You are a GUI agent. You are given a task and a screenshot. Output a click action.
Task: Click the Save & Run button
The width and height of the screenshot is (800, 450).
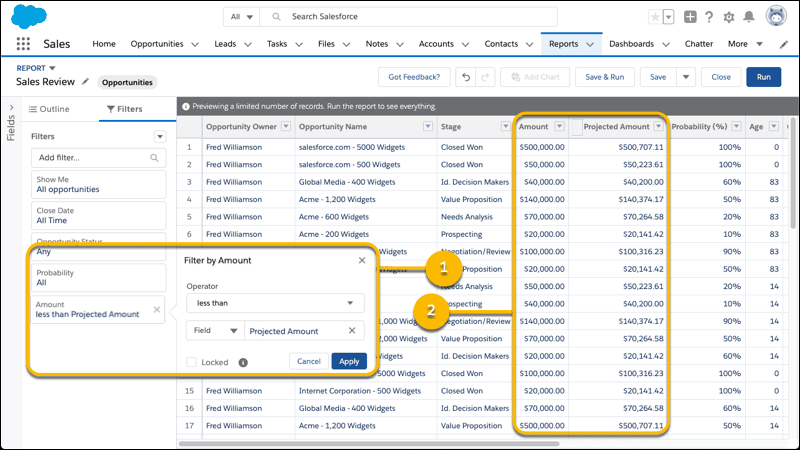(605, 77)
